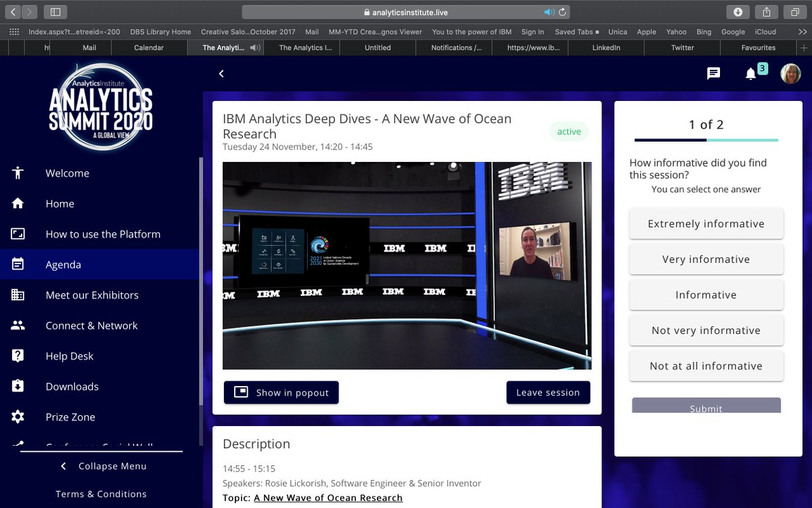Open Terms & Conditions link
Screen dimensions: 812x508
(101, 494)
